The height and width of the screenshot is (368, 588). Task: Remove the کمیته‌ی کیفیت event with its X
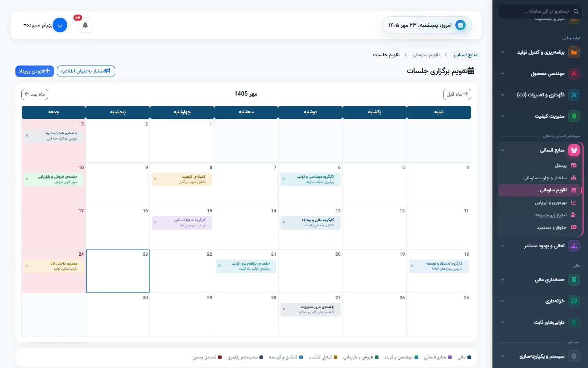[x=155, y=179]
